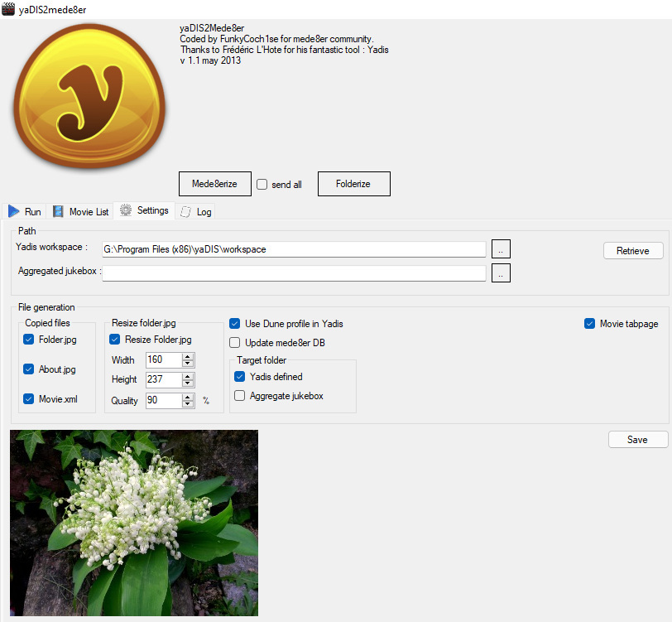
Task: Click the Folderize button
Action: pos(354,184)
